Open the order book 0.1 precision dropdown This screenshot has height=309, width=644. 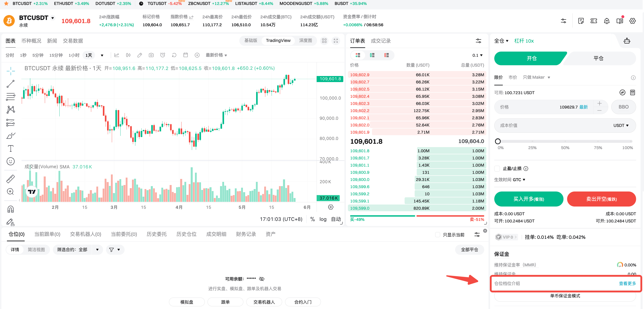coord(477,55)
